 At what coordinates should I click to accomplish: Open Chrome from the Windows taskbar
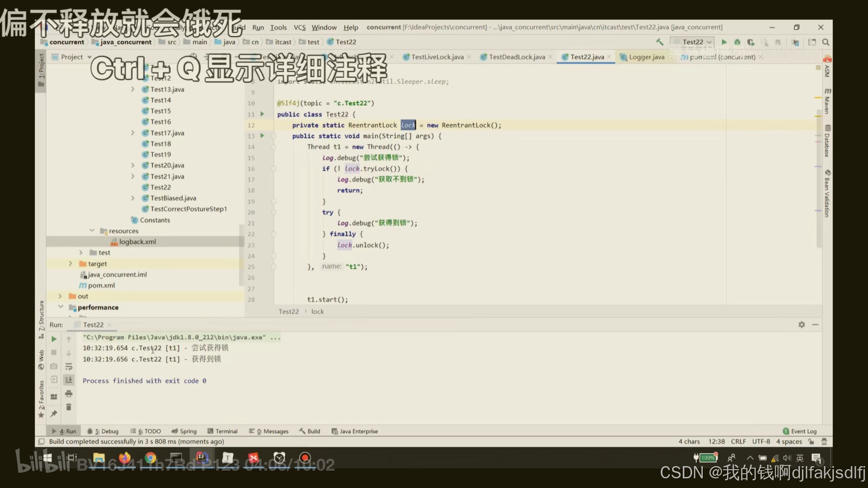pyautogui.click(x=151, y=458)
